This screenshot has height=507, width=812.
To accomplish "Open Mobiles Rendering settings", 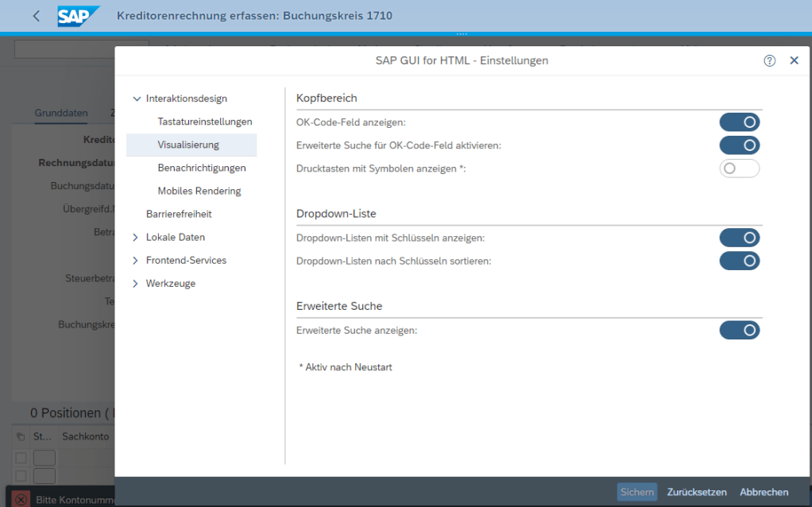I will (x=199, y=191).
